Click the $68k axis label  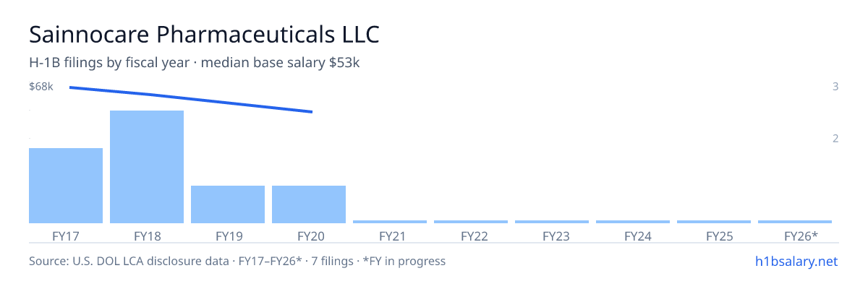tap(41, 87)
